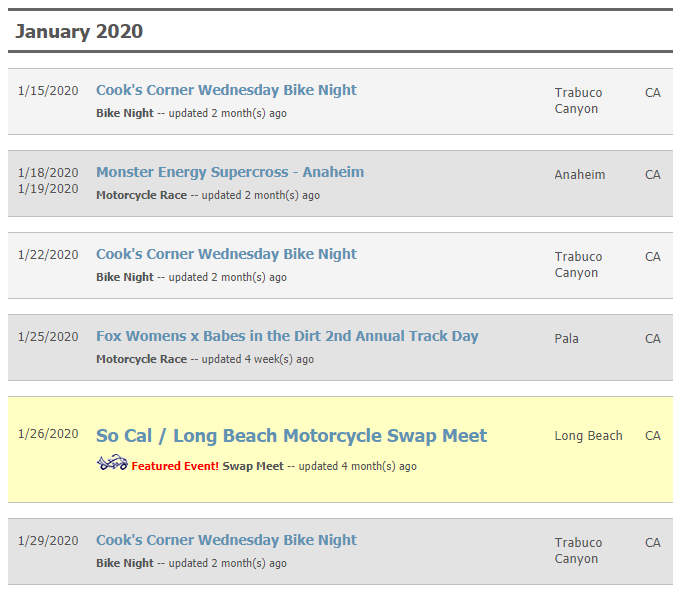Image resolution: width=677 pixels, height=593 pixels.
Task: Click the 1/26/2020 date
Action: 48,434
